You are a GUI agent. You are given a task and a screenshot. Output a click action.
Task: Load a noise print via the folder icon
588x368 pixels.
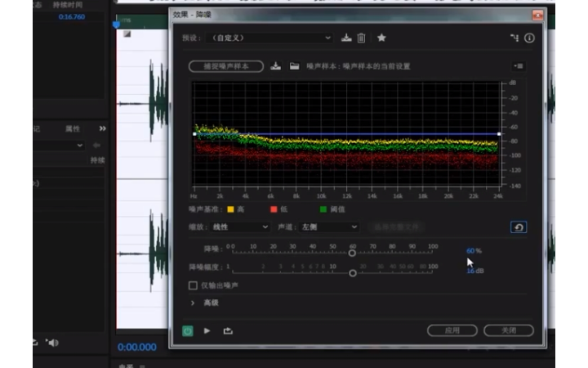[294, 66]
